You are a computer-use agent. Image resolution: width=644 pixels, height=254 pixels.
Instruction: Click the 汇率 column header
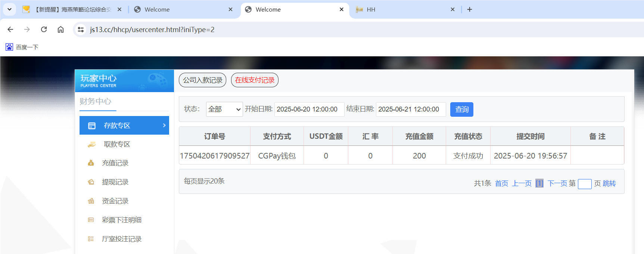370,137
